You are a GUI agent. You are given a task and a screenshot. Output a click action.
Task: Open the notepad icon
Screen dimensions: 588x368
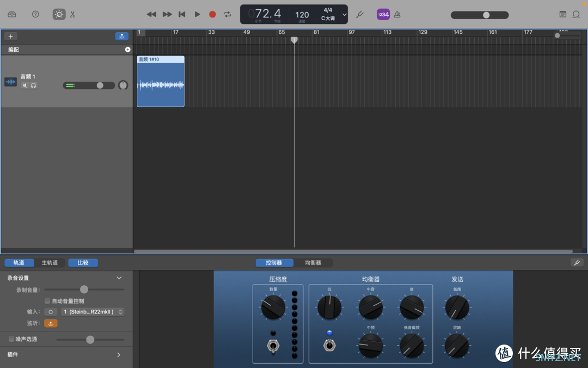[563, 14]
